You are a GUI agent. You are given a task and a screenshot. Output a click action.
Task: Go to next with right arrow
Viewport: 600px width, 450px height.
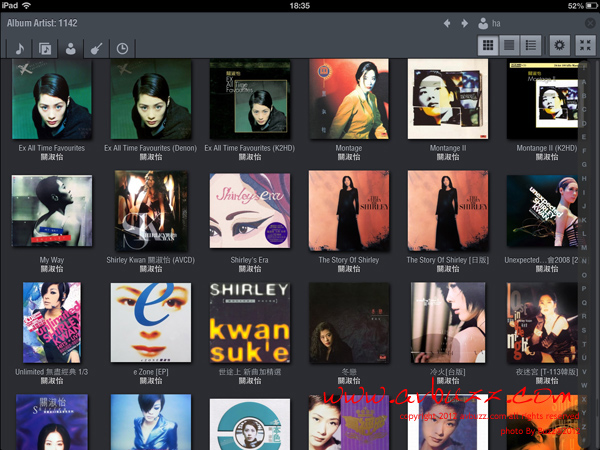pyautogui.click(x=464, y=22)
